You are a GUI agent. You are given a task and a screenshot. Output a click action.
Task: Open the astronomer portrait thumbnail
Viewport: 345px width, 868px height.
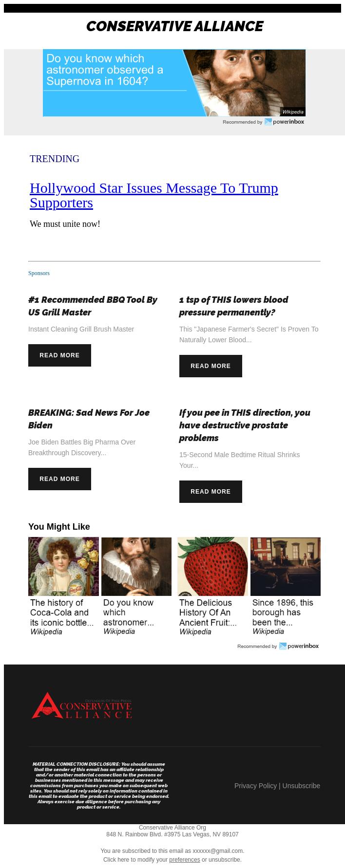click(x=136, y=587)
